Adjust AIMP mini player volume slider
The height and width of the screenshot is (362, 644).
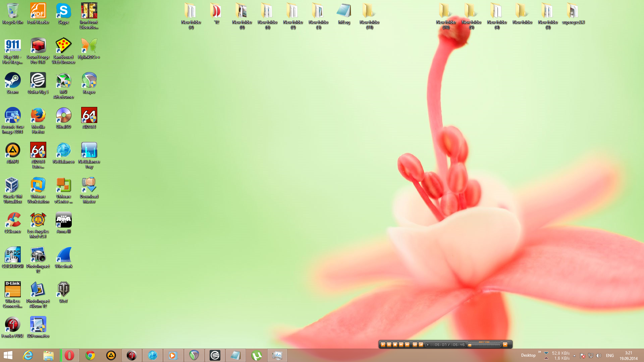point(484,345)
